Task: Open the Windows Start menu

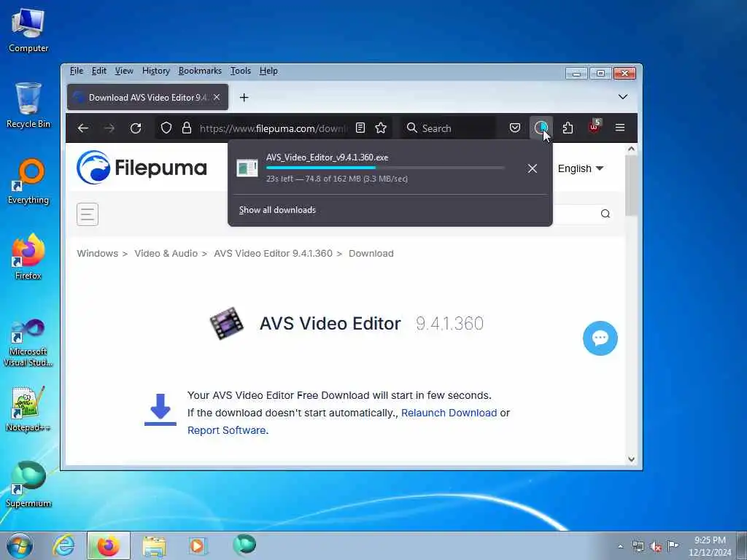Action: click(x=20, y=545)
